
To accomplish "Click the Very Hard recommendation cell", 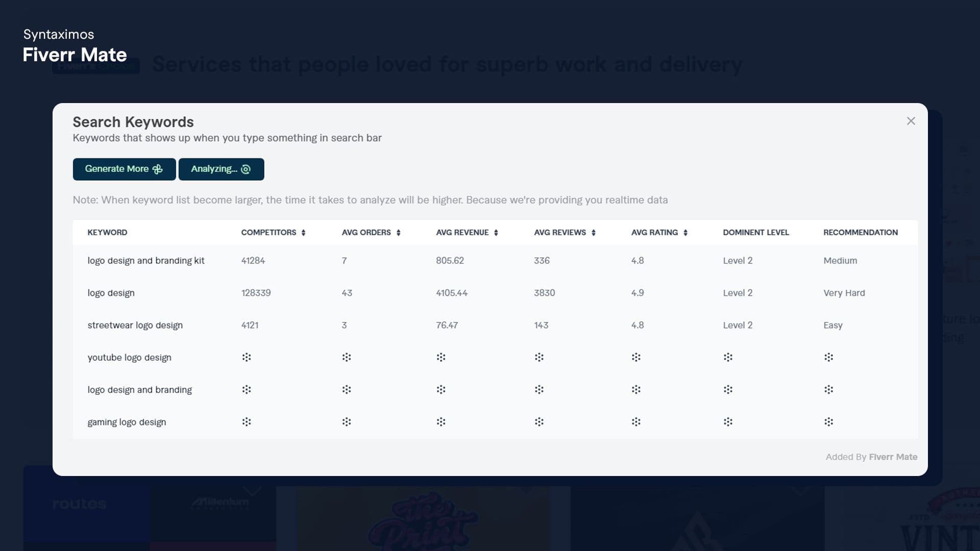I will pos(844,293).
